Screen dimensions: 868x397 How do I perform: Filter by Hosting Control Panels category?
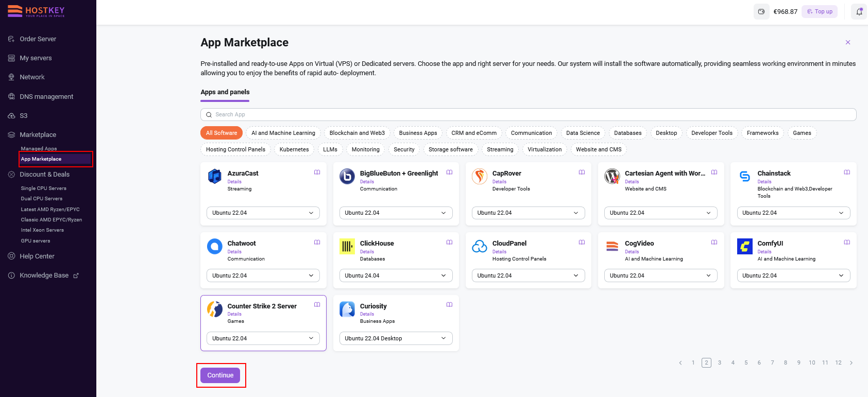point(236,149)
